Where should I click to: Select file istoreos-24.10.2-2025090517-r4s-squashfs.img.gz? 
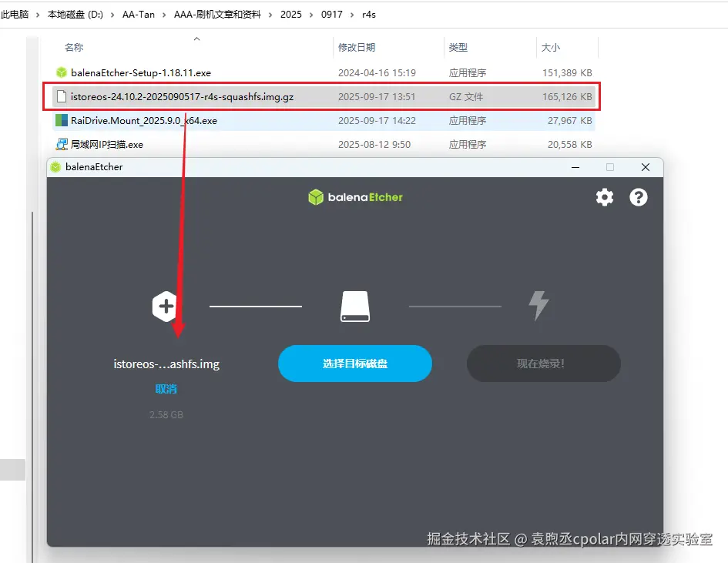coord(182,96)
